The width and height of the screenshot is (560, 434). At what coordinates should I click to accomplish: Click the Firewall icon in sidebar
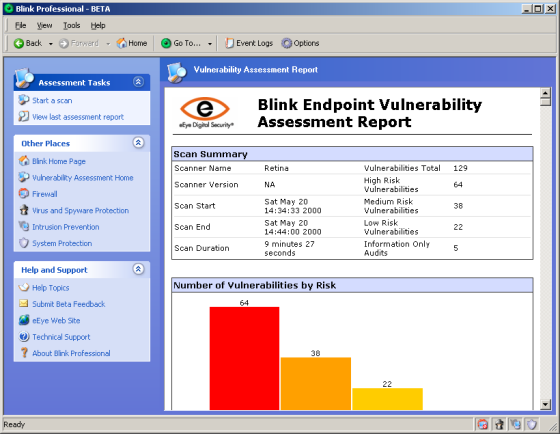[24, 193]
